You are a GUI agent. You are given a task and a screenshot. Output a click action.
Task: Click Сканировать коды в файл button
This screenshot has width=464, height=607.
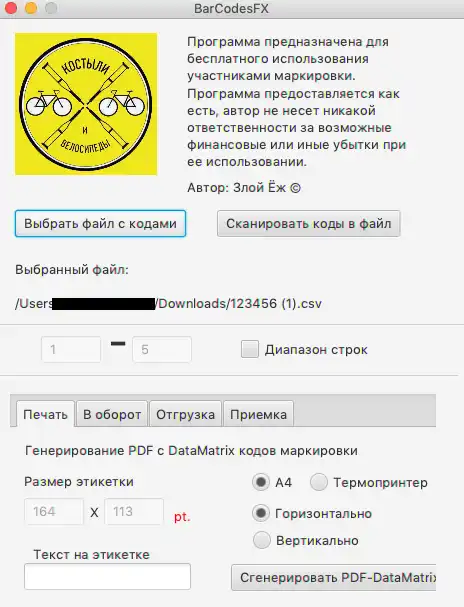coord(308,223)
